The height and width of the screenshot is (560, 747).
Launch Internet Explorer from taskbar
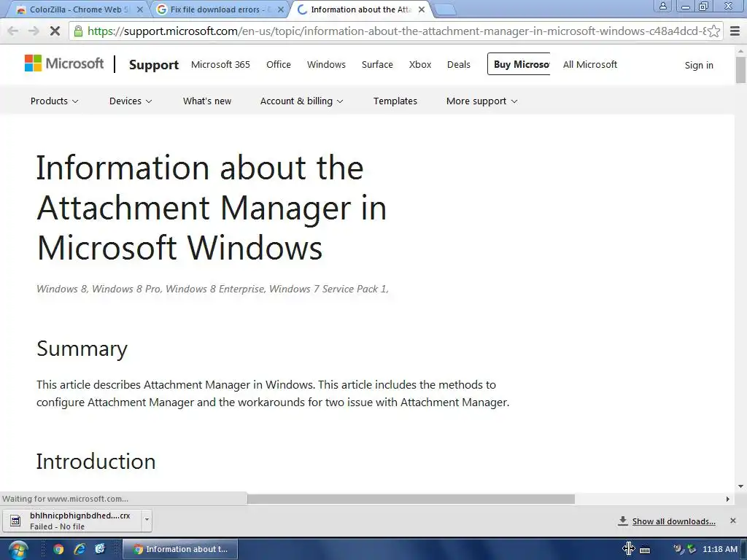point(80,549)
